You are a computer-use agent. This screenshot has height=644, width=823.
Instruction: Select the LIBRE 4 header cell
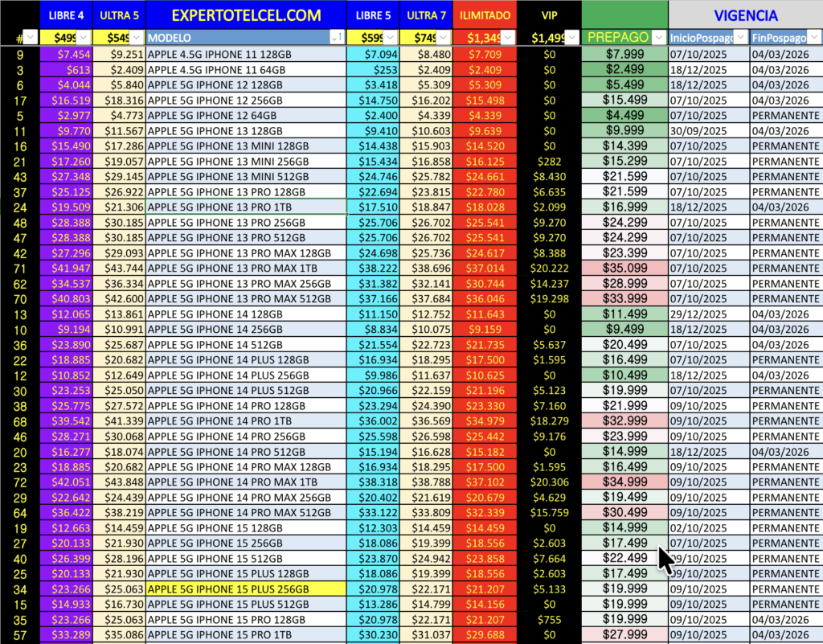[x=66, y=15]
